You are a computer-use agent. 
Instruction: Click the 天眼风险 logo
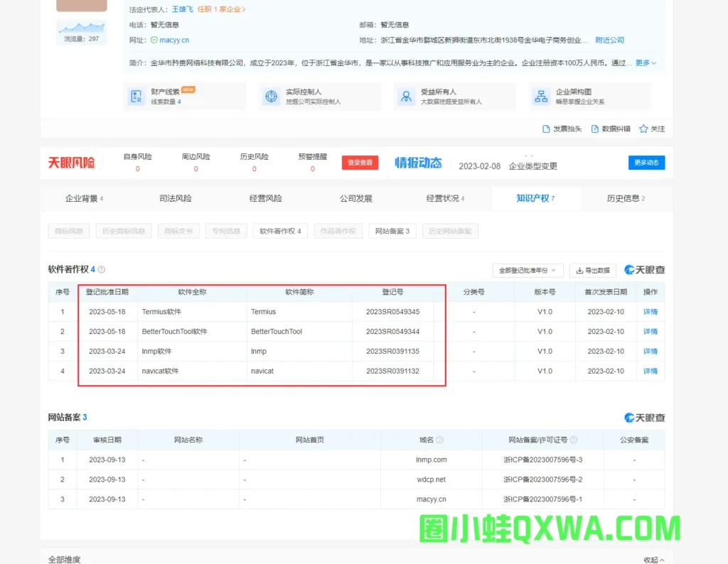tap(72, 163)
